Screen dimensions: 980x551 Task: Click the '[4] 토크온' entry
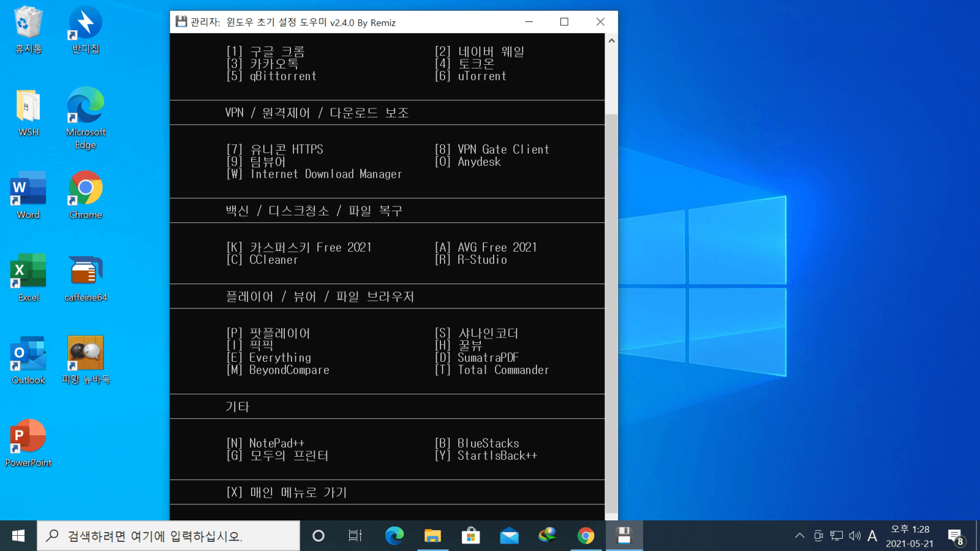point(464,64)
